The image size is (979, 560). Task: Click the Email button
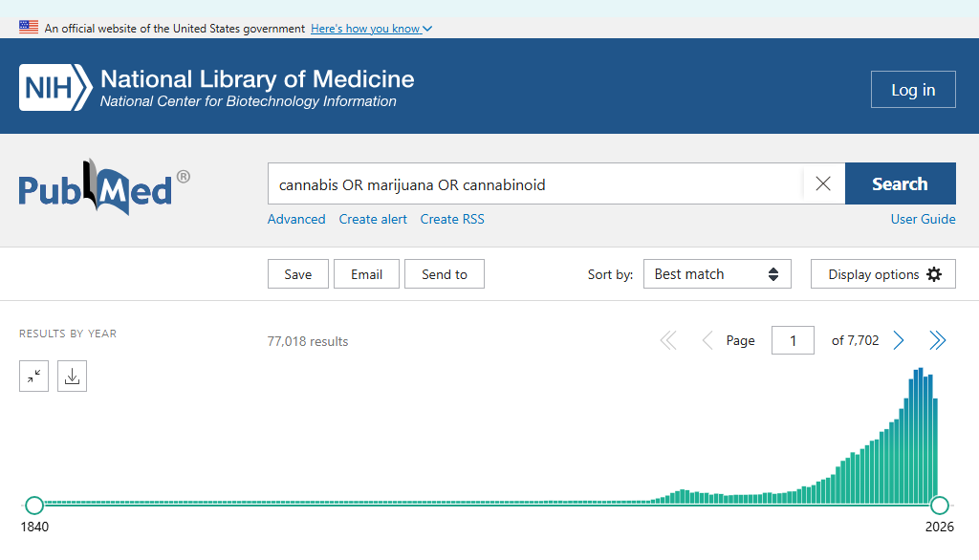(366, 274)
